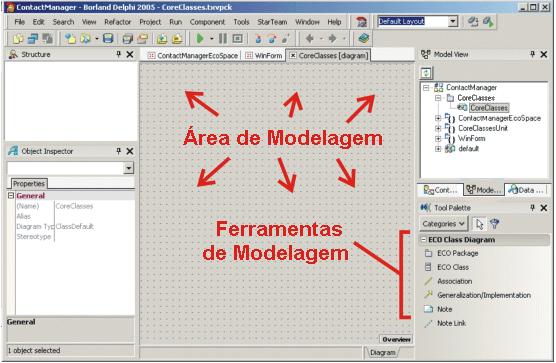Switch to the Data Explorer panel tab
Viewport: 556px width, 363px height.
pos(526,190)
